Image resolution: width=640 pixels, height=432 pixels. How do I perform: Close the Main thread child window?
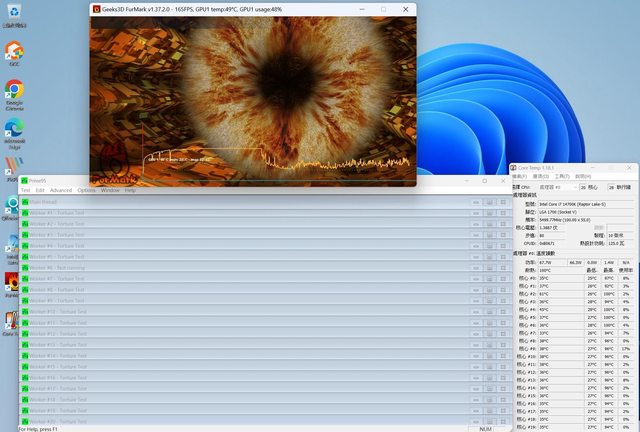tap(502, 201)
